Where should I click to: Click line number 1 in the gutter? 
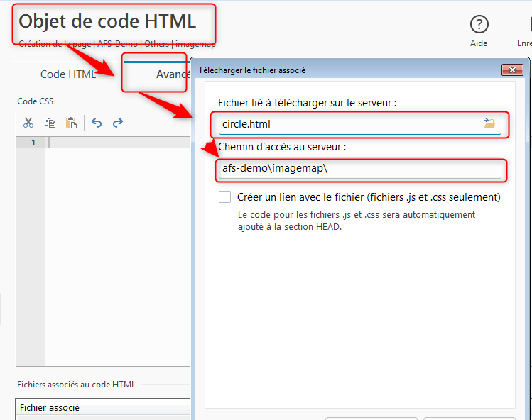[x=33, y=143]
